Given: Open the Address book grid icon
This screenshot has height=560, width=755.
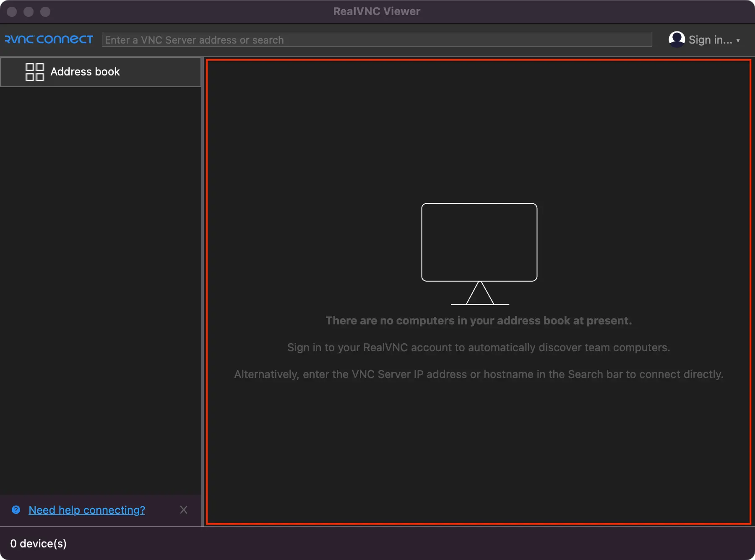Looking at the screenshot, I should click(34, 72).
